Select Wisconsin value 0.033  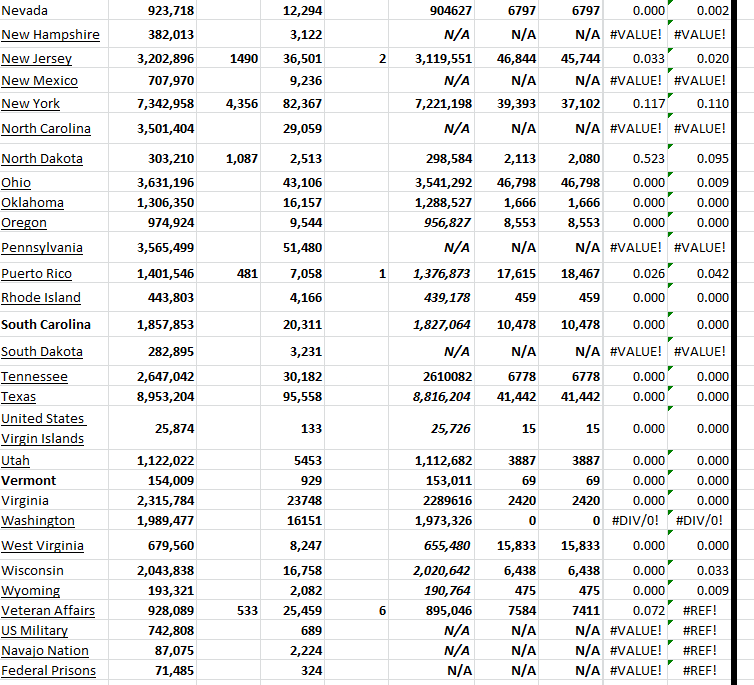point(700,571)
